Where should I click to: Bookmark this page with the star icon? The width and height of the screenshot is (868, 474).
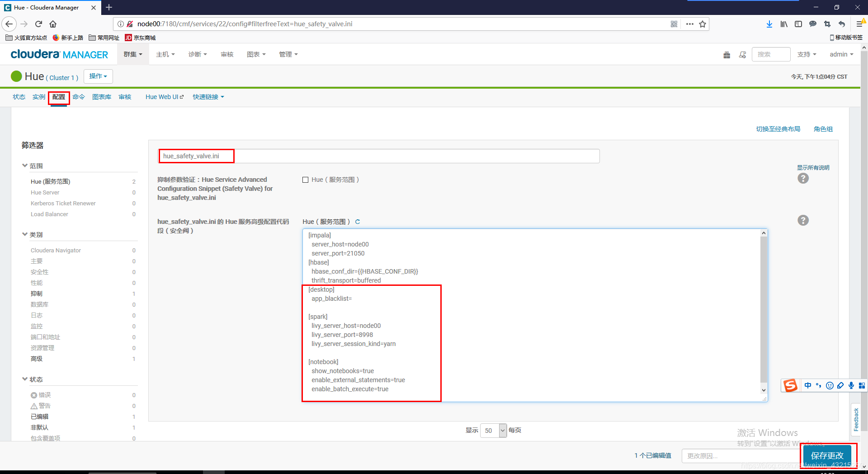[703, 24]
